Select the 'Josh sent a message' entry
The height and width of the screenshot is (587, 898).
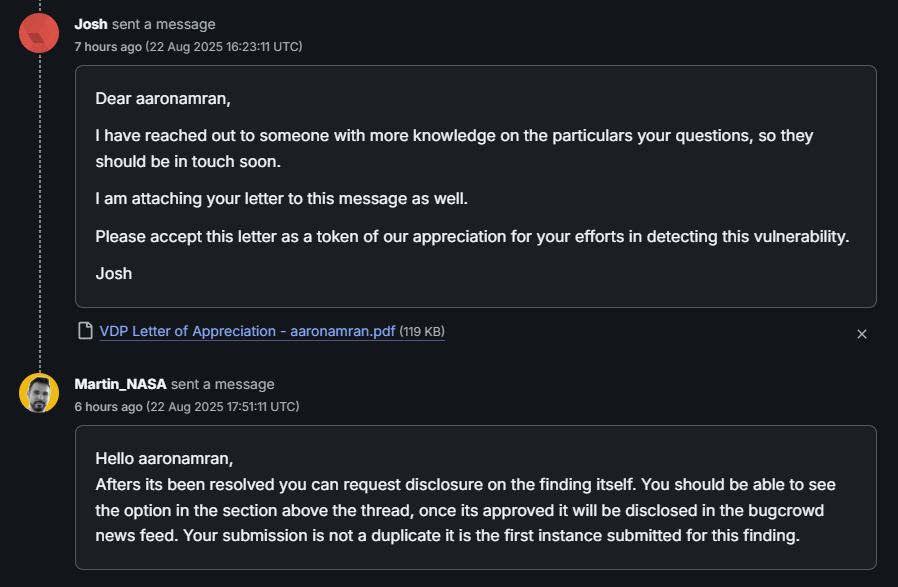tap(147, 23)
